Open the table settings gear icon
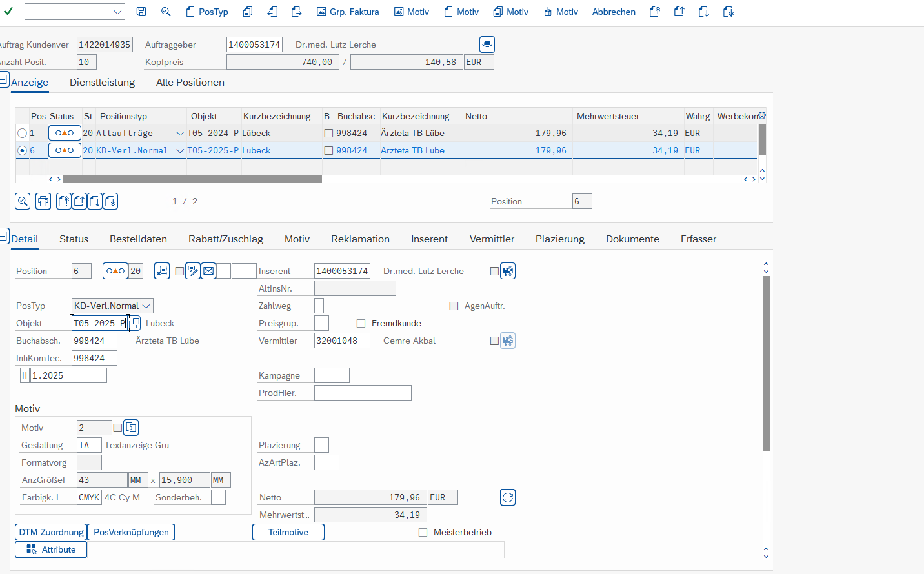This screenshot has width=924, height=574. (762, 115)
